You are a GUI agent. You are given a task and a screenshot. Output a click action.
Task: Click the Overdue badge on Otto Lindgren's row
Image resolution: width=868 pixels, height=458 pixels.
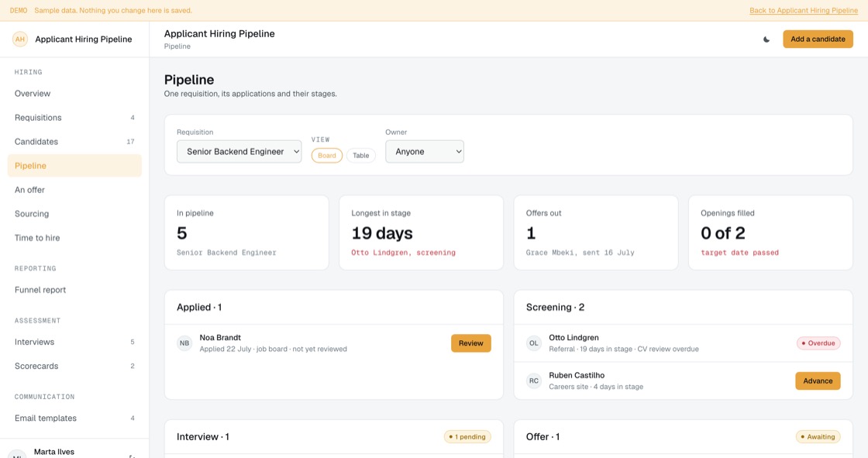818,343
